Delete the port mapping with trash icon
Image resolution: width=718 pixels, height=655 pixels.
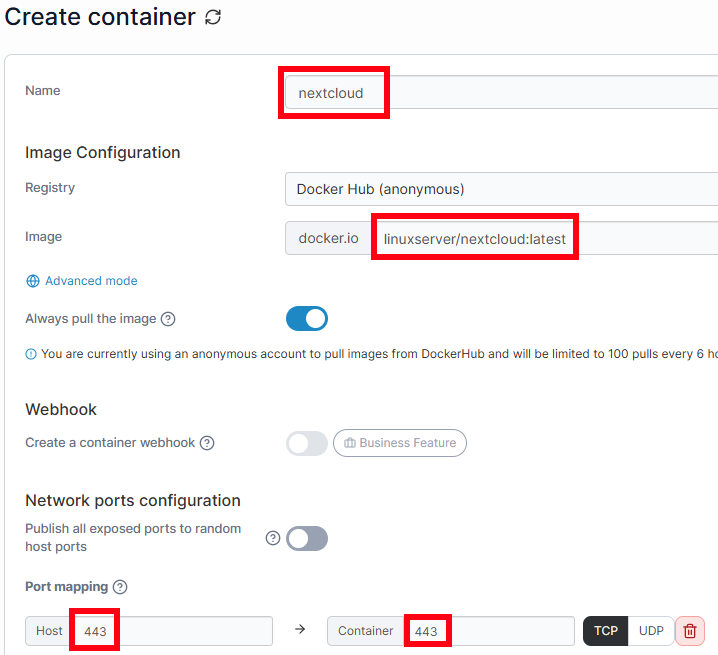coord(690,631)
